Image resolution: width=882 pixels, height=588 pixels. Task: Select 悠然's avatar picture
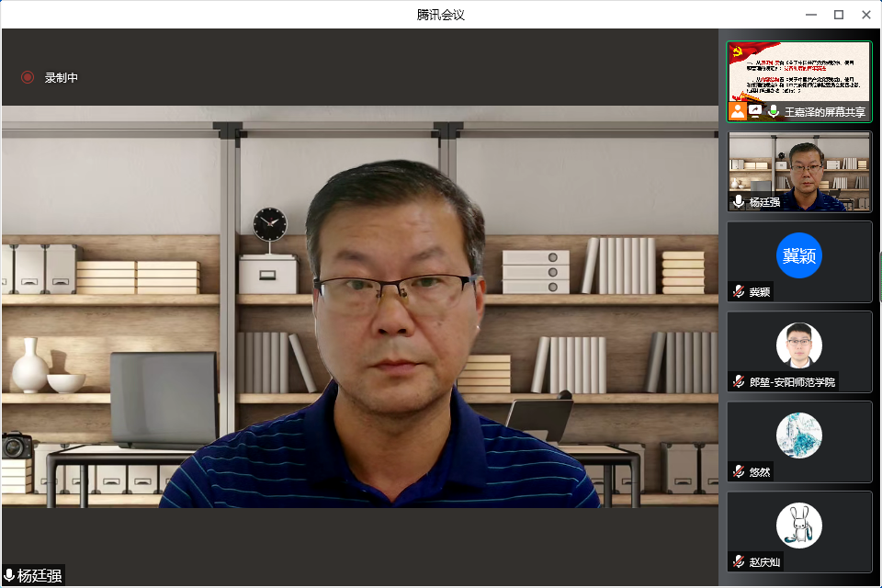click(x=799, y=435)
